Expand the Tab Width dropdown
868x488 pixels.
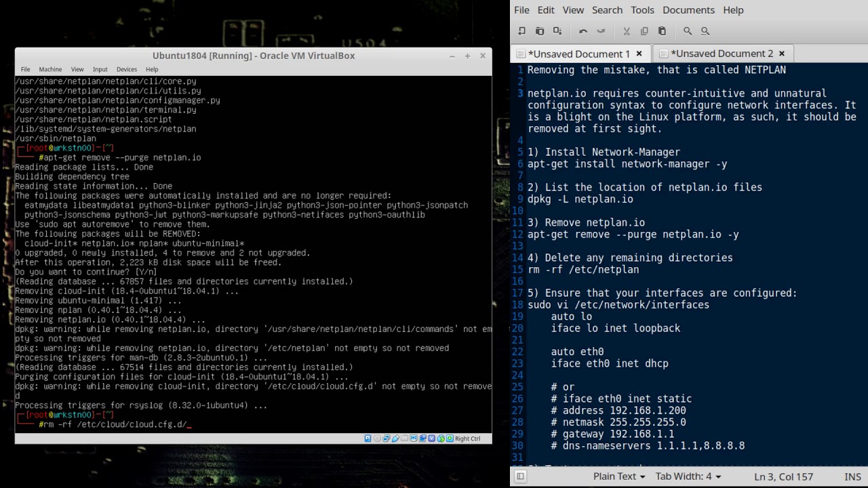click(688, 476)
